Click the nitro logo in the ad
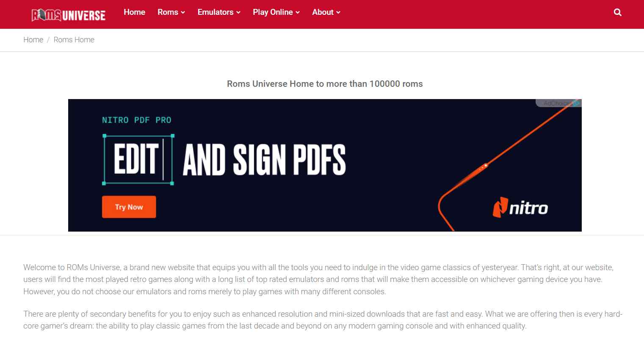Screen dimensions: 644x337 pos(520,208)
